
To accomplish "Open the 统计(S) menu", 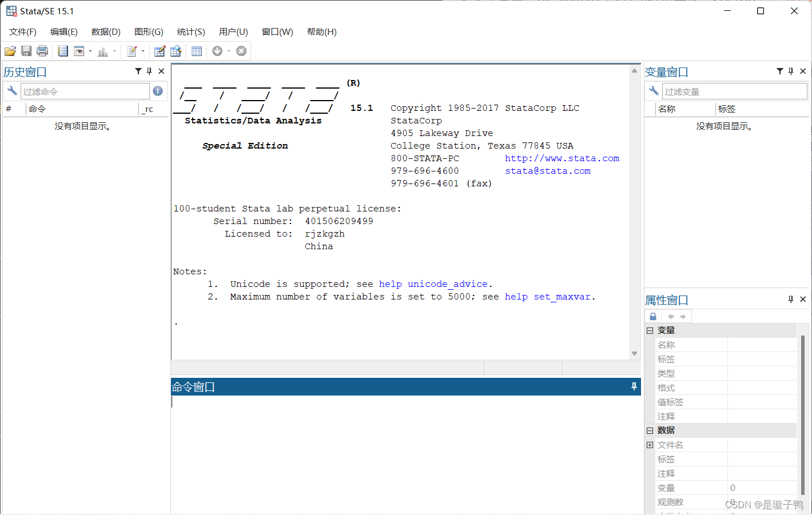I will tap(191, 32).
